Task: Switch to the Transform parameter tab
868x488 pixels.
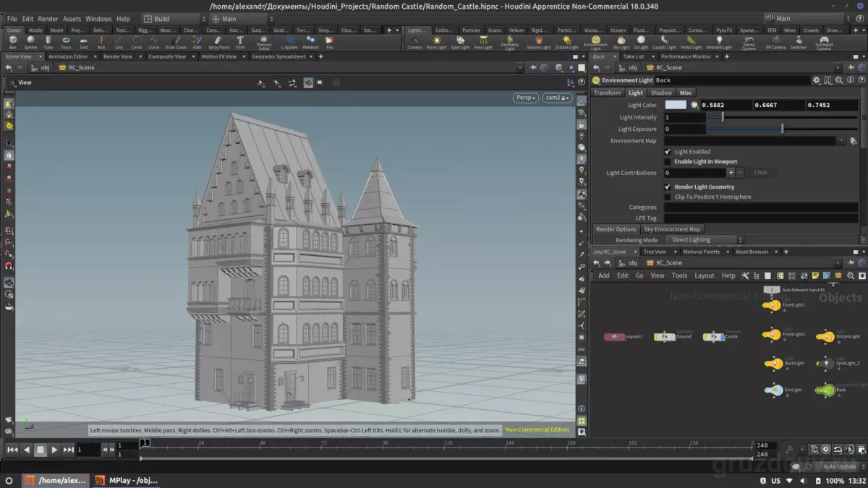Action: click(x=608, y=93)
